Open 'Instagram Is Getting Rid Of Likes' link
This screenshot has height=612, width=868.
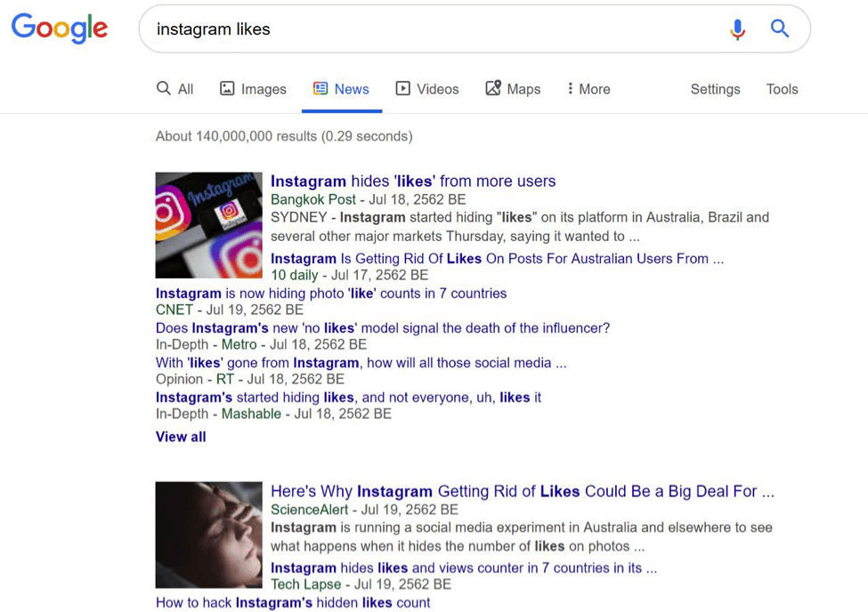[x=497, y=259]
